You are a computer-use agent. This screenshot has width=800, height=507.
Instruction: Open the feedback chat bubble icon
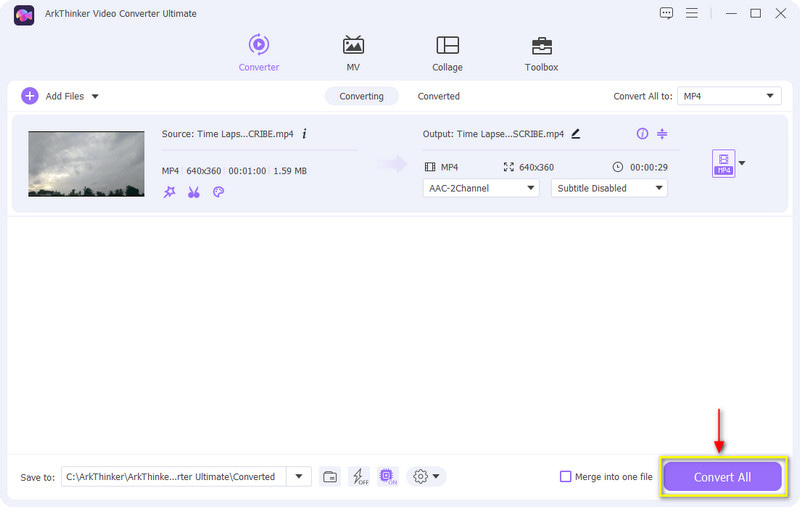click(666, 13)
